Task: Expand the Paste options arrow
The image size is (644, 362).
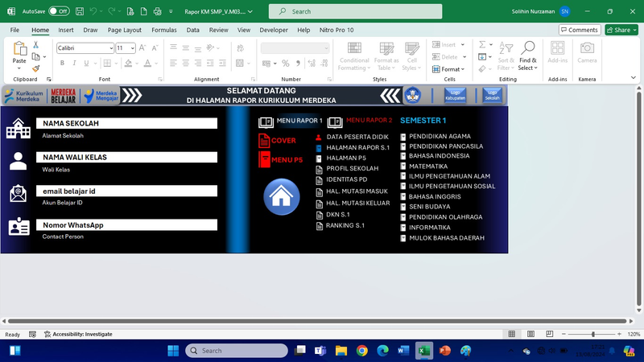Action: tap(19, 68)
